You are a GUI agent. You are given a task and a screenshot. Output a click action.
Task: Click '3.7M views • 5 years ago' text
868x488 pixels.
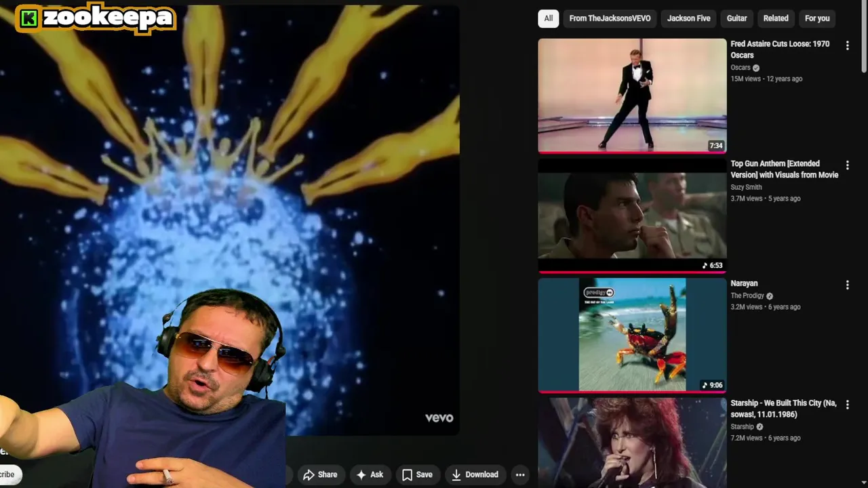pos(766,199)
